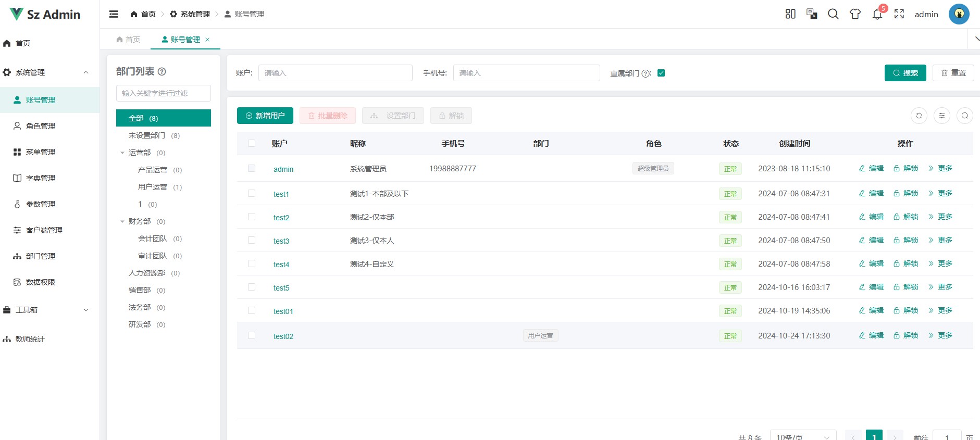The image size is (980, 440).
Task: Open the test01 account link
Action: click(x=283, y=311)
